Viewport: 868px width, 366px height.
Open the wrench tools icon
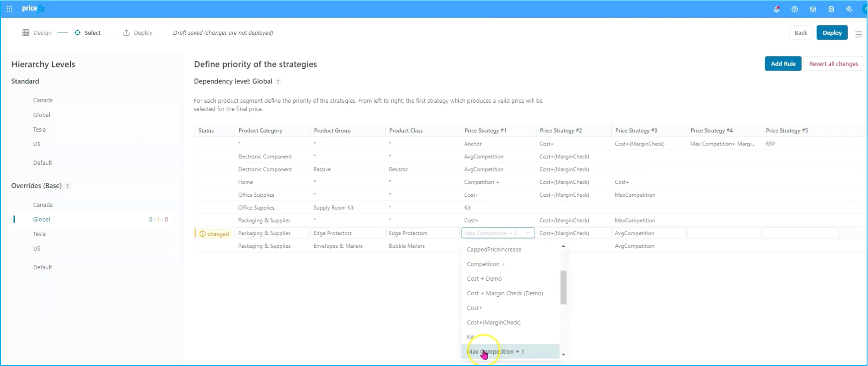pos(849,9)
